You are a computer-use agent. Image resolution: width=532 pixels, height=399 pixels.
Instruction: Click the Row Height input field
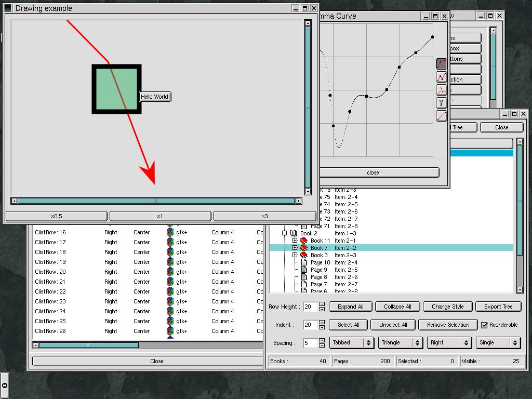click(310, 307)
